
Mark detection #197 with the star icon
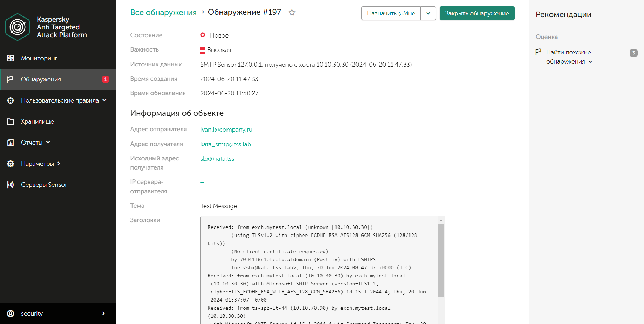pos(292,13)
